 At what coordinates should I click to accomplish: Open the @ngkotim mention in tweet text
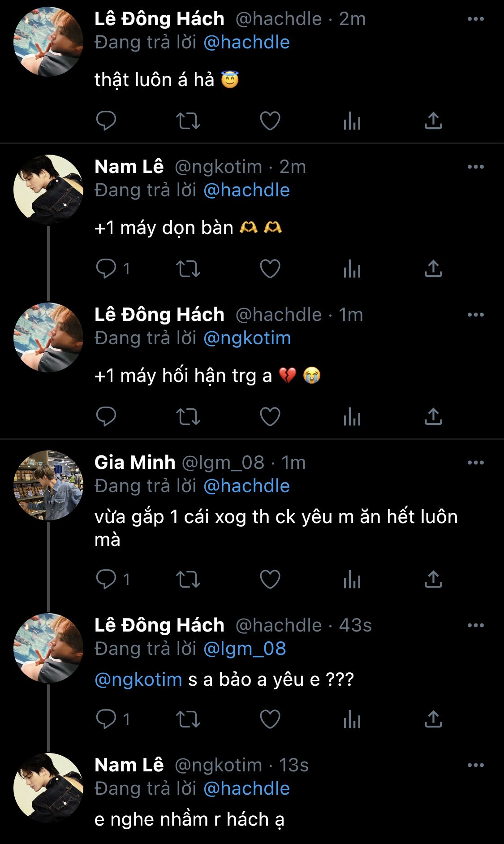[138, 680]
